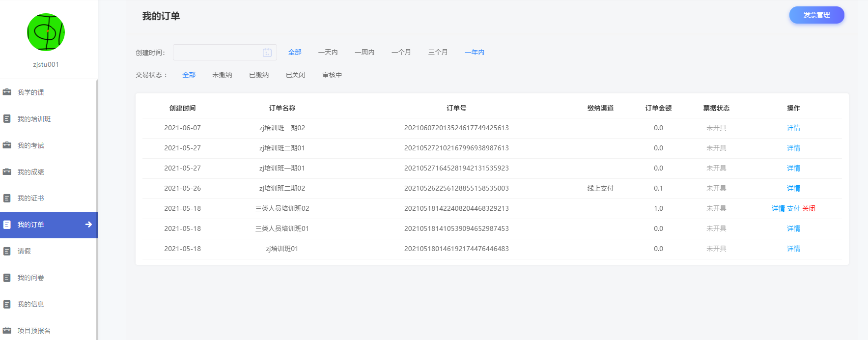Open 我的信息 in the sidebar

pyautogui.click(x=30, y=304)
